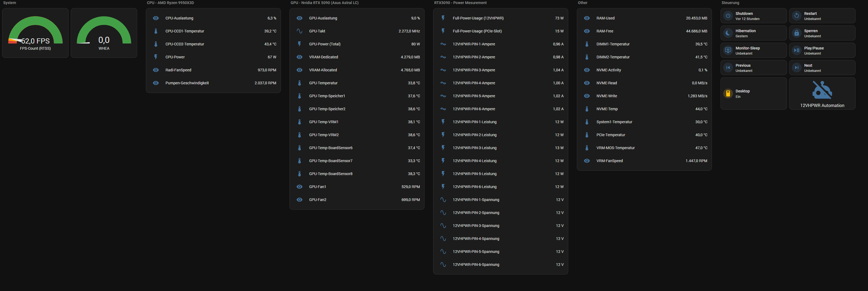Click the sine wave icon for GPU-Takt
Screen dimensions: 868x291
pyautogui.click(x=299, y=31)
